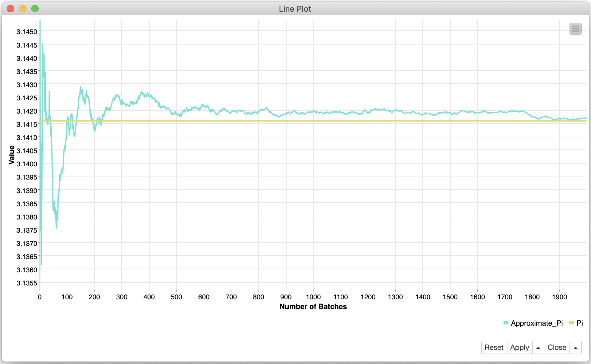Click the green zoom traffic light
Viewport: 591px width, 364px height.
coord(35,9)
